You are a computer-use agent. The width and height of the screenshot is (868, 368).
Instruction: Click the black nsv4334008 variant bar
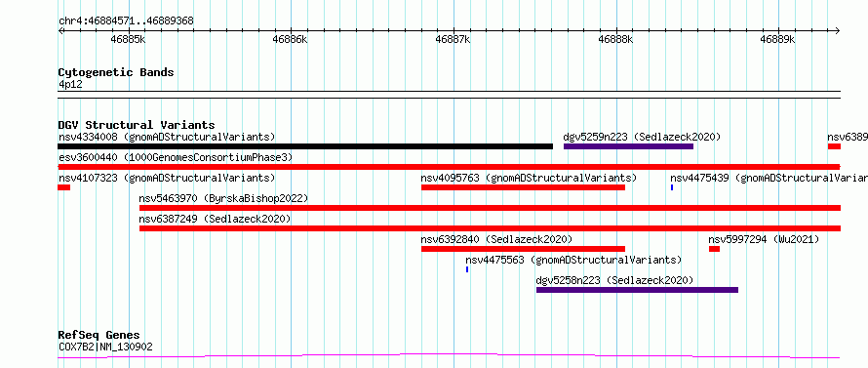pos(305,146)
